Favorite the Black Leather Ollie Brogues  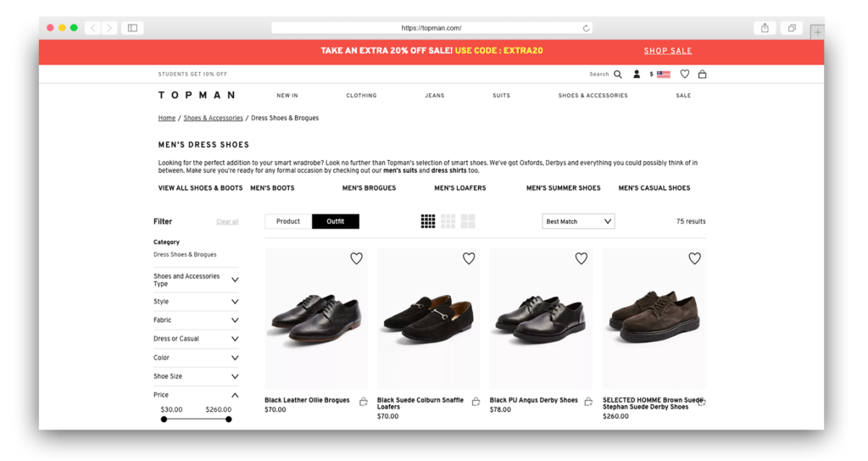(357, 258)
